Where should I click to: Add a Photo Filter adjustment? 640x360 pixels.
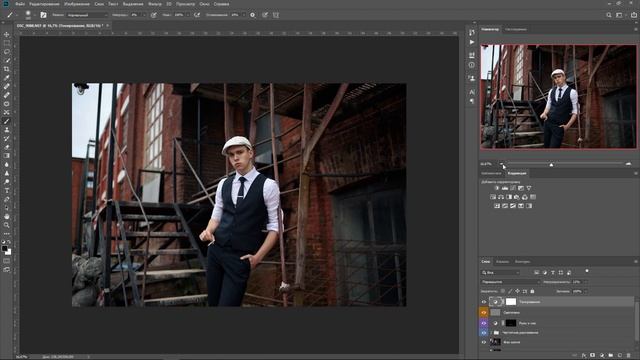tap(517, 197)
